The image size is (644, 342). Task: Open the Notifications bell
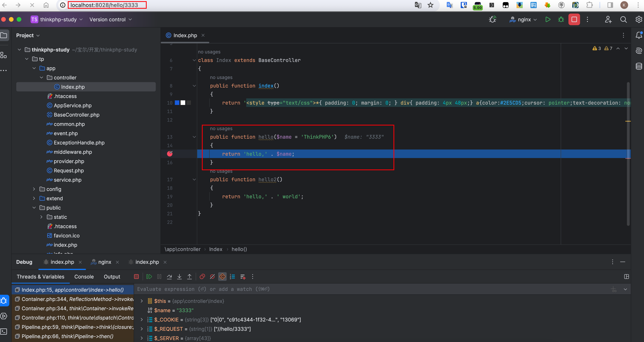pos(639,35)
